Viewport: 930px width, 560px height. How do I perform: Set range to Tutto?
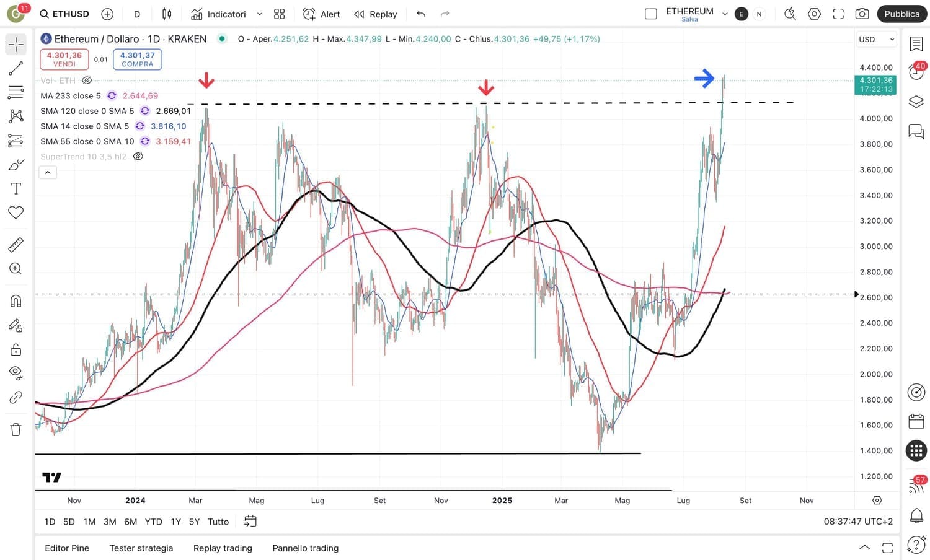[x=218, y=522]
